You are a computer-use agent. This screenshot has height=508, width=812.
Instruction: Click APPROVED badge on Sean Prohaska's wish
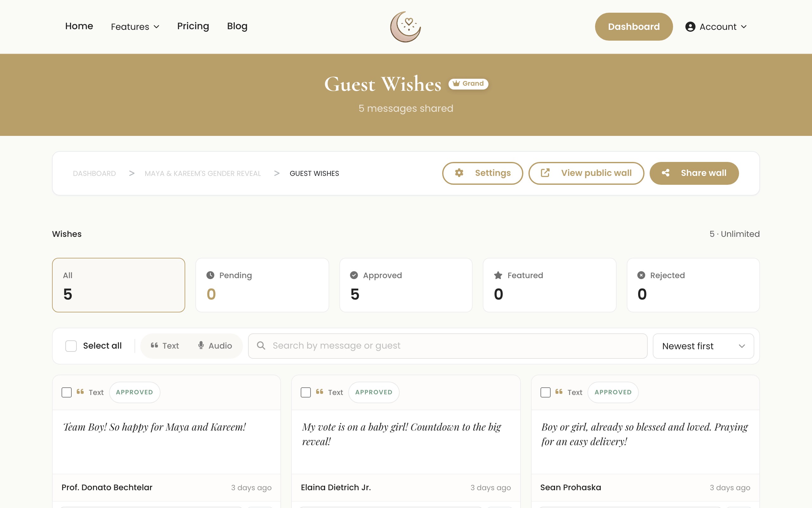[613, 392]
